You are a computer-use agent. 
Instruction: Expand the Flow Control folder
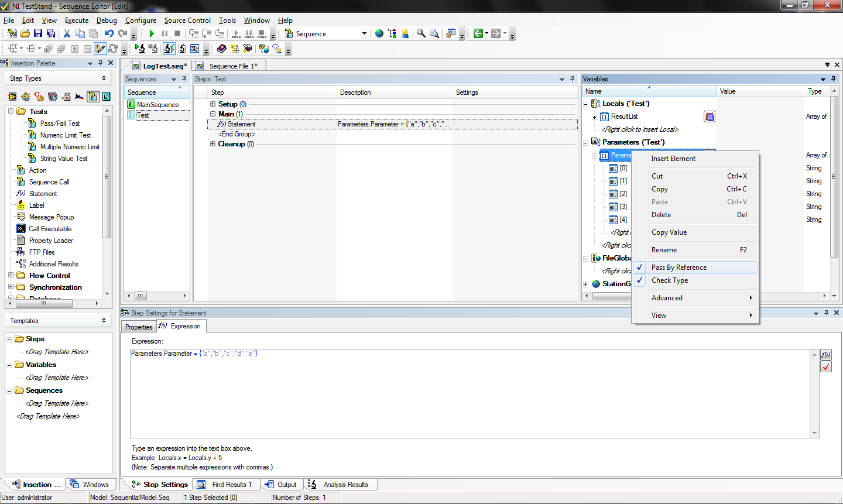click(x=11, y=275)
